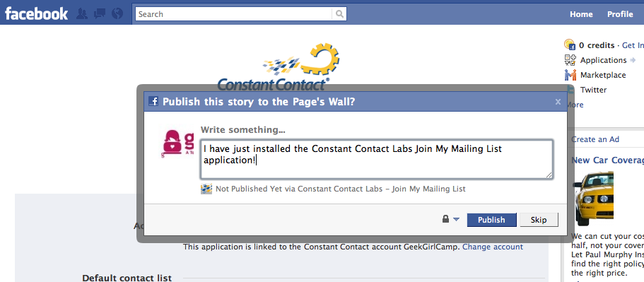
Task: Click inside the Write something text box
Action: tap(377, 159)
